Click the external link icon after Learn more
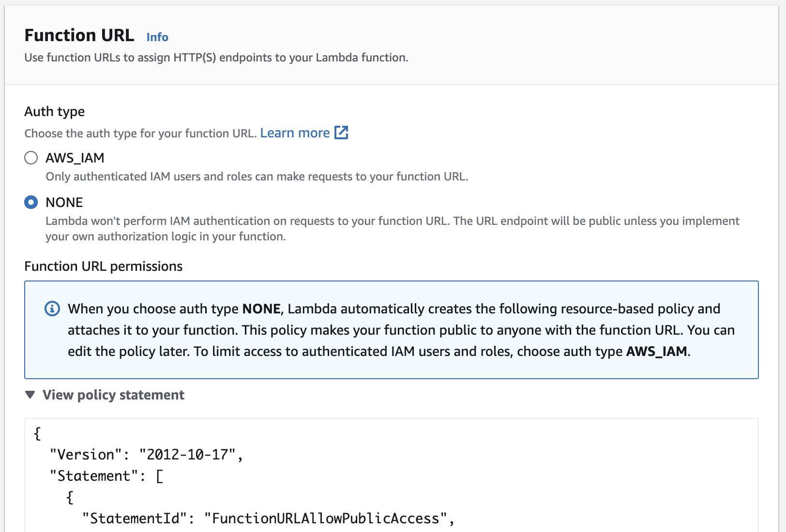786x532 pixels. coord(341,133)
